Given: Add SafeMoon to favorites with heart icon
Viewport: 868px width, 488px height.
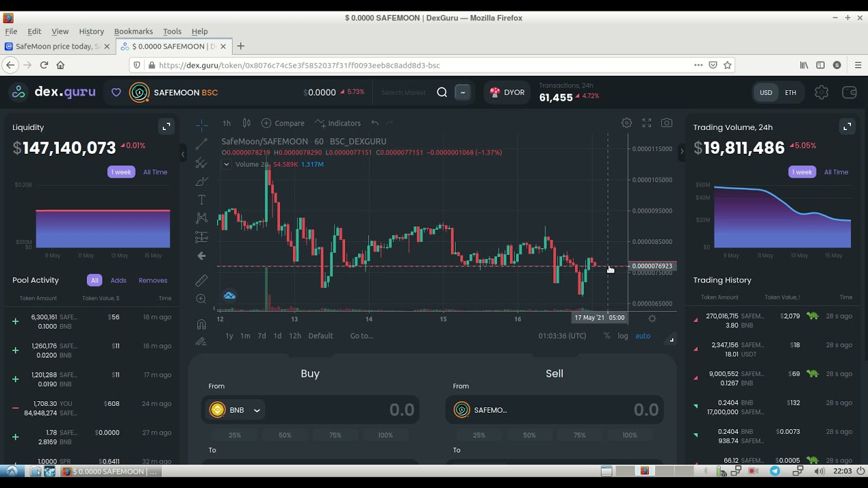Looking at the screenshot, I should pos(116,92).
